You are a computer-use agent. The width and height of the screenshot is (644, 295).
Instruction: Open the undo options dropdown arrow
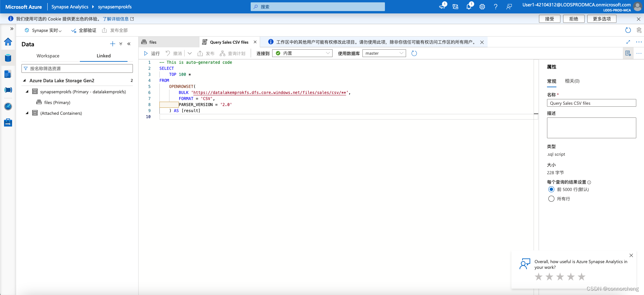click(190, 53)
